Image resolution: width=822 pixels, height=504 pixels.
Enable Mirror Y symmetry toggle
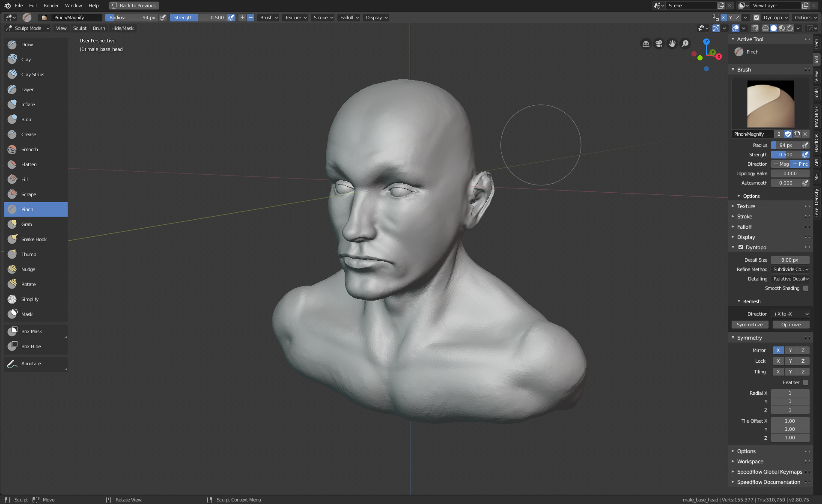[x=790, y=350]
